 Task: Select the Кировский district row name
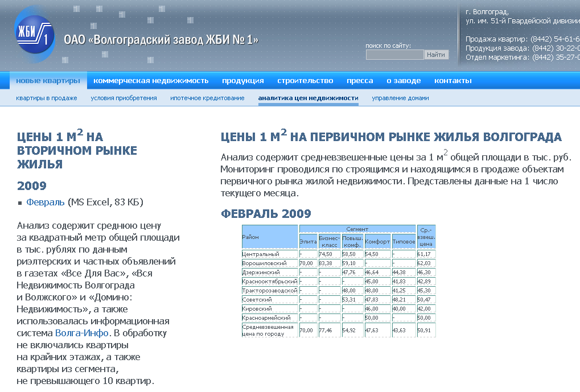tap(270, 309)
